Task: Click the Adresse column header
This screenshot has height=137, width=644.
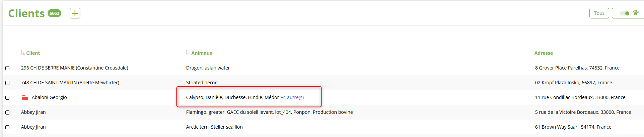Action: point(544,53)
